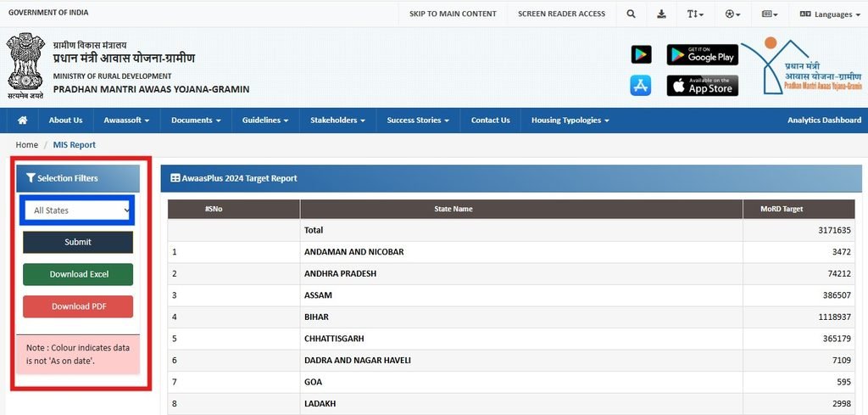Screen dimensions: 868x415
Task: Click Skip to Main Content link
Action: coord(453,14)
